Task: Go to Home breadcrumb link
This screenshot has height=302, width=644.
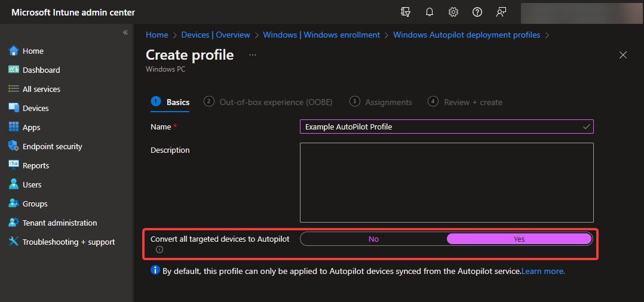Action: pyautogui.click(x=157, y=35)
